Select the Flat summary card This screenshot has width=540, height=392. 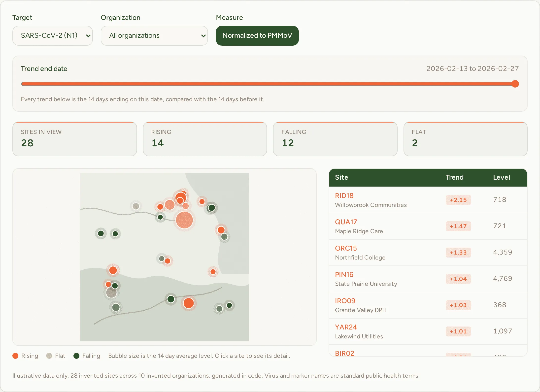coord(465,139)
